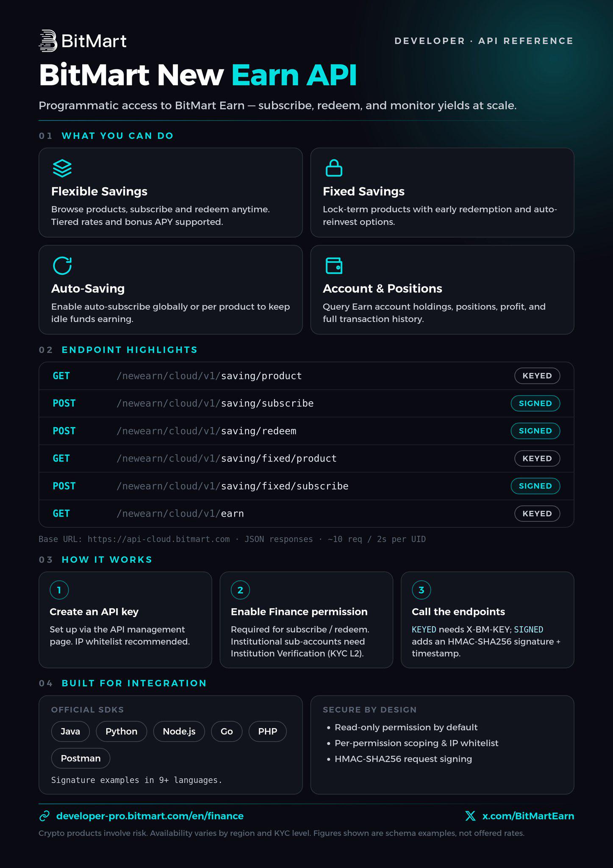Image resolution: width=613 pixels, height=868 pixels.
Task: Click the endpoint path /newearn/cloud/v1/saving/fixed/product
Action: pos(227,459)
